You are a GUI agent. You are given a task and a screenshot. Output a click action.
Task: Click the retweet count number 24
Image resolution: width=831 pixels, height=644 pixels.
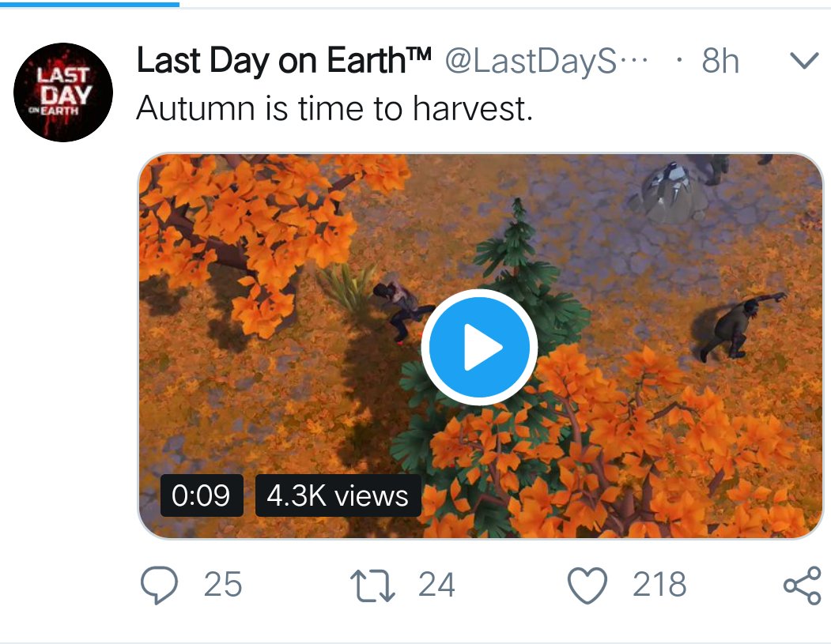pos(436,586)
